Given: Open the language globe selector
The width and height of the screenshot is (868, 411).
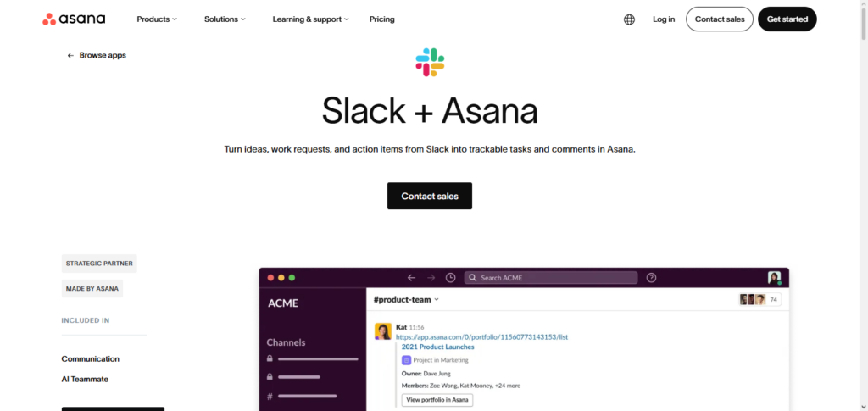Looking at the screenshot, I should tap(630, 19).
